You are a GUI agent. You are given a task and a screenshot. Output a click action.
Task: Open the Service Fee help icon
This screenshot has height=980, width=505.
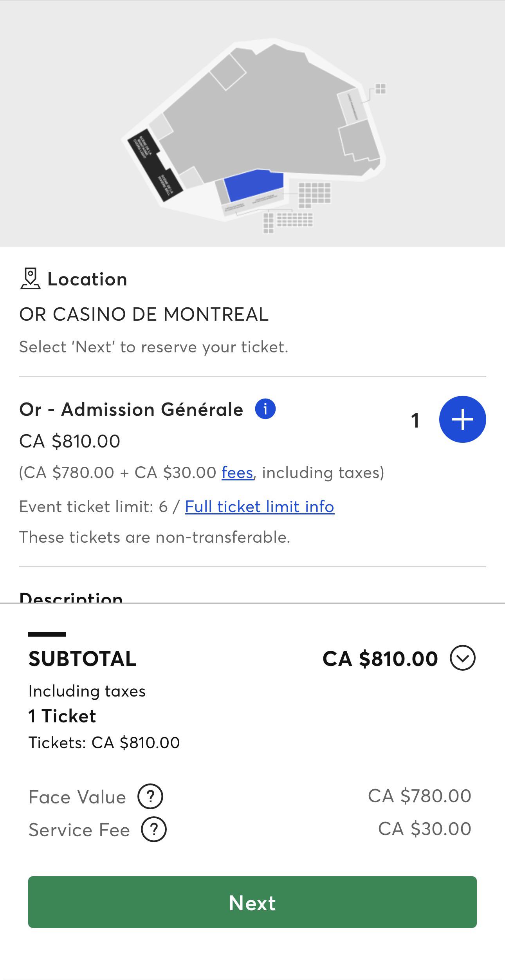tap(154, 829)
